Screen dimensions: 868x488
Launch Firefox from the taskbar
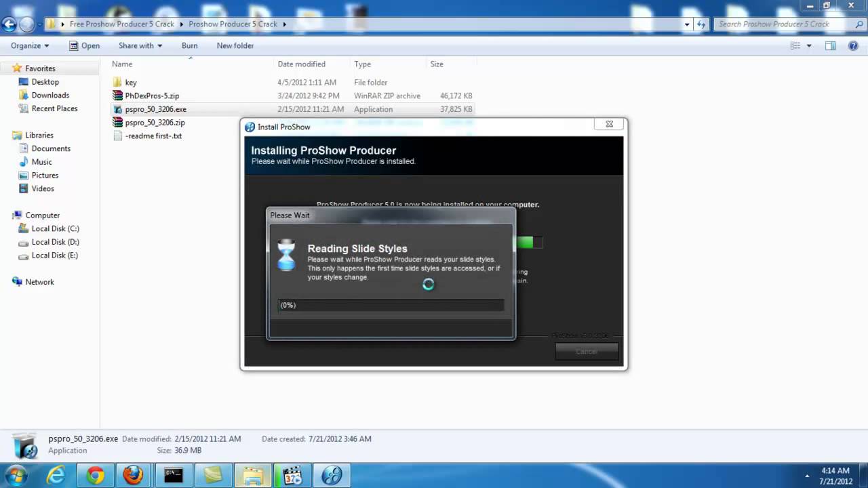[133, 476]
